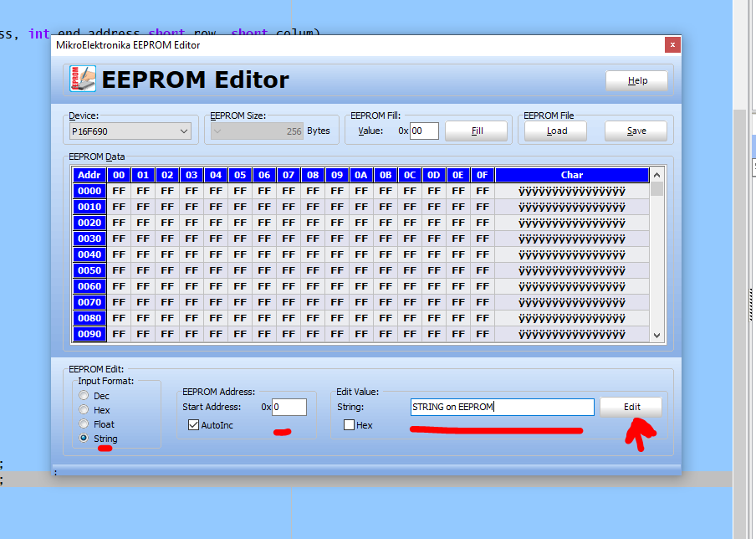Select address row 0000

point(89,191)
